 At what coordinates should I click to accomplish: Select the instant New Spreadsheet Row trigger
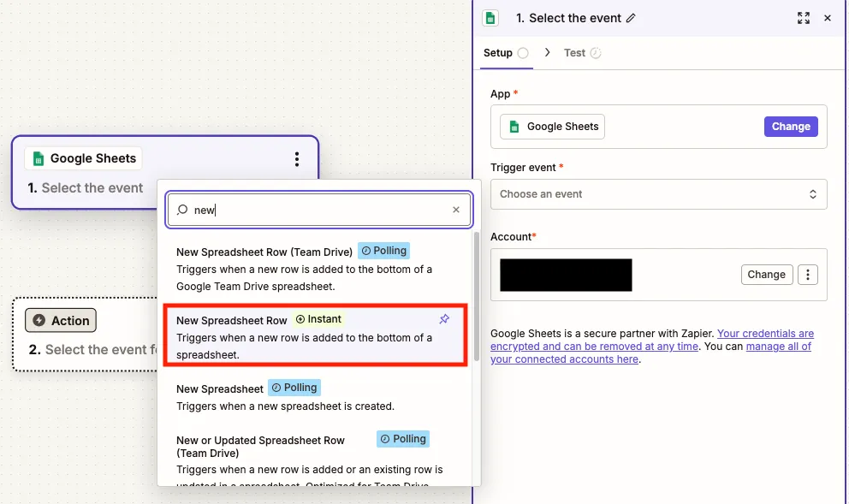click(315, 335)
